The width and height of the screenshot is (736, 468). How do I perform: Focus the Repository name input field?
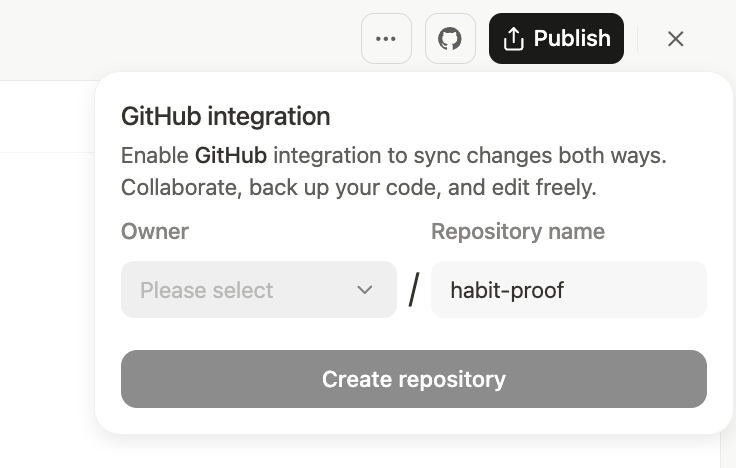tap(620, 290)
